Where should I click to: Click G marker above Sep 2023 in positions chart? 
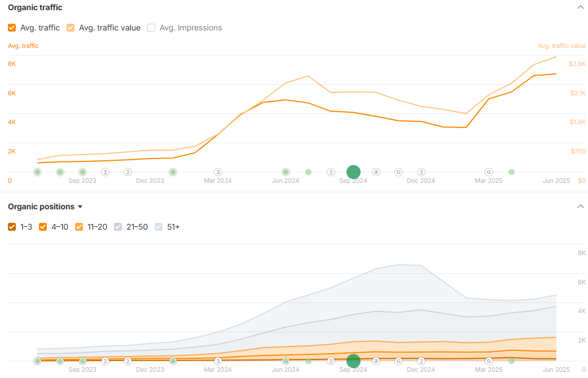click(82, 361)
